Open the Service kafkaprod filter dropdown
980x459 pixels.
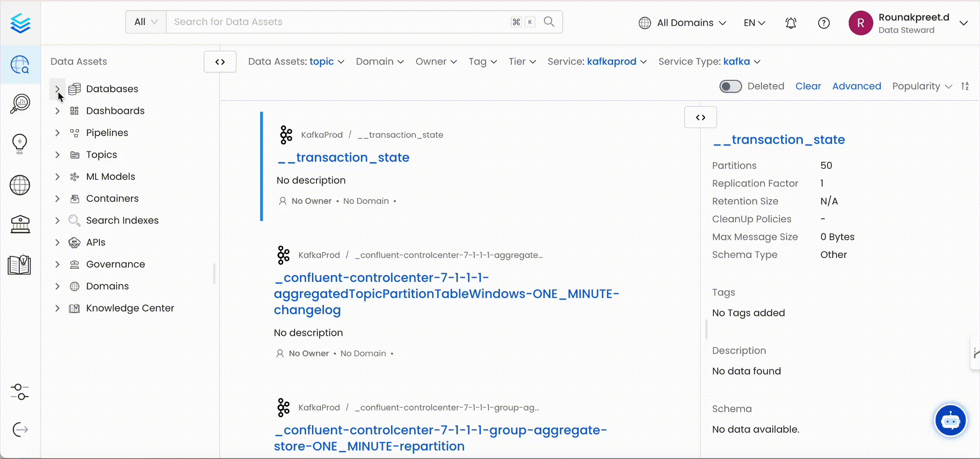tap(597, 62)
